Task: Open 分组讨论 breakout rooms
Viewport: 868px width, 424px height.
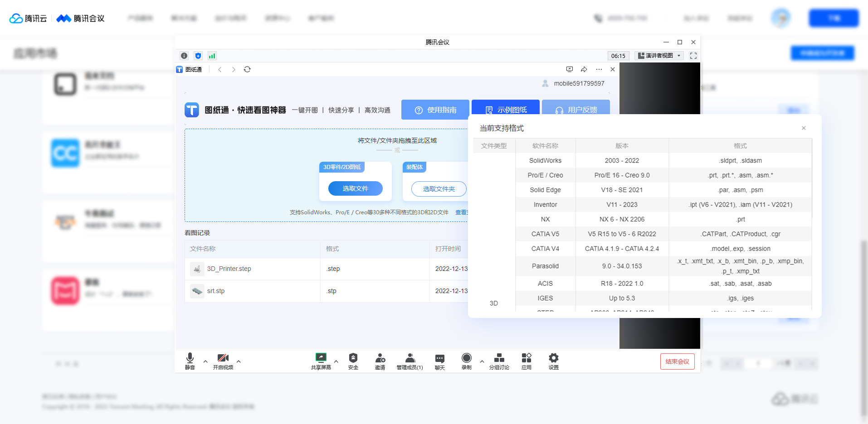Action: (499, 361)
